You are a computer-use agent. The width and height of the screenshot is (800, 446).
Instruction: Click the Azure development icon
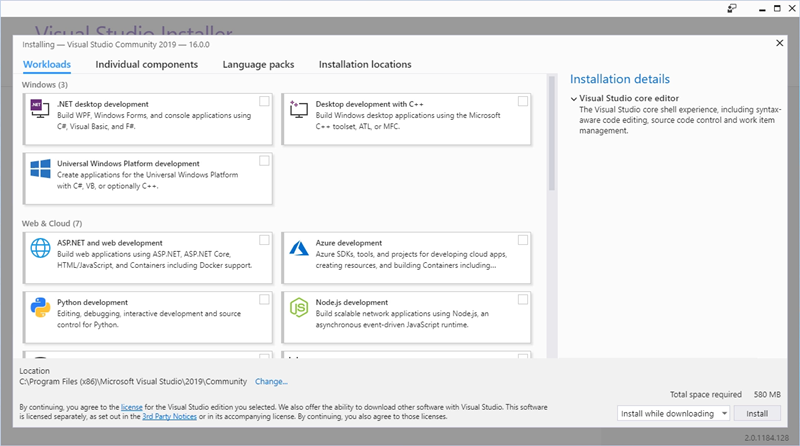[298, 248]
